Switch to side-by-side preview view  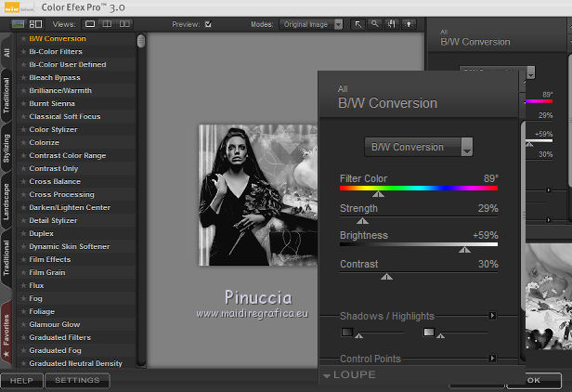point(124,23)
